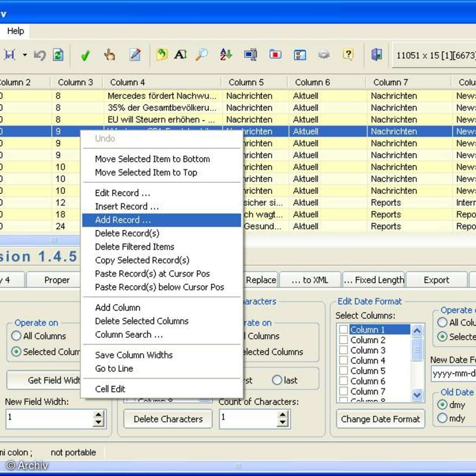Open the dropdown arrow next to H icon
This screenshot has height=476, width=476.
(25, 55)
